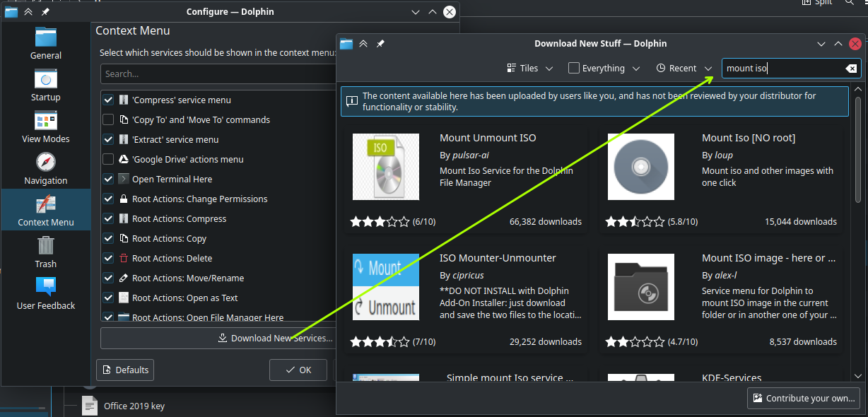
Task: Click the ISO Mounter-Unmounter title
Action: coord(498,259)
